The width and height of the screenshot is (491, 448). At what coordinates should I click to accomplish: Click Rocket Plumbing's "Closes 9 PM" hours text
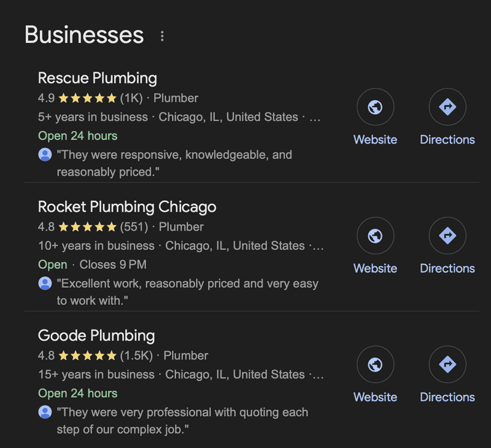[x=113, y=265]
